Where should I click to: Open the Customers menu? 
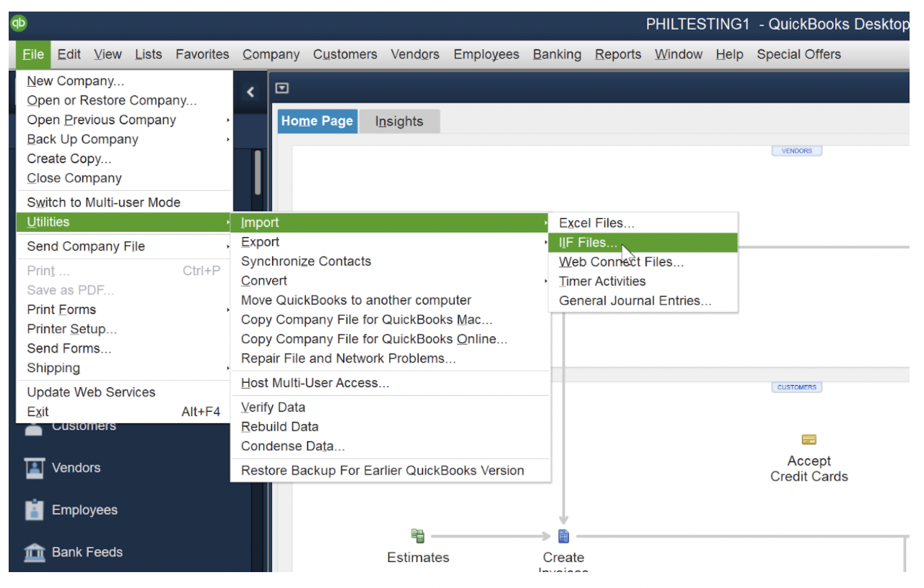(x=345, y=54)
